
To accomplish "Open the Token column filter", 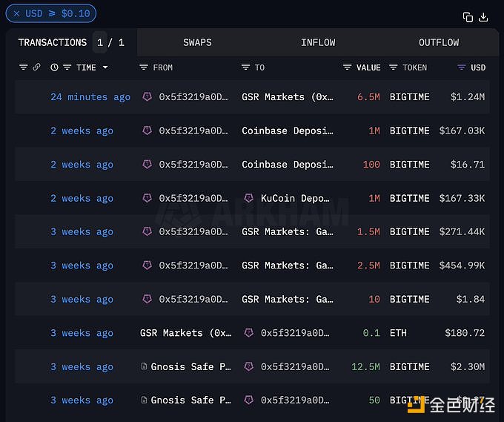I will click(x=393, y=67).
